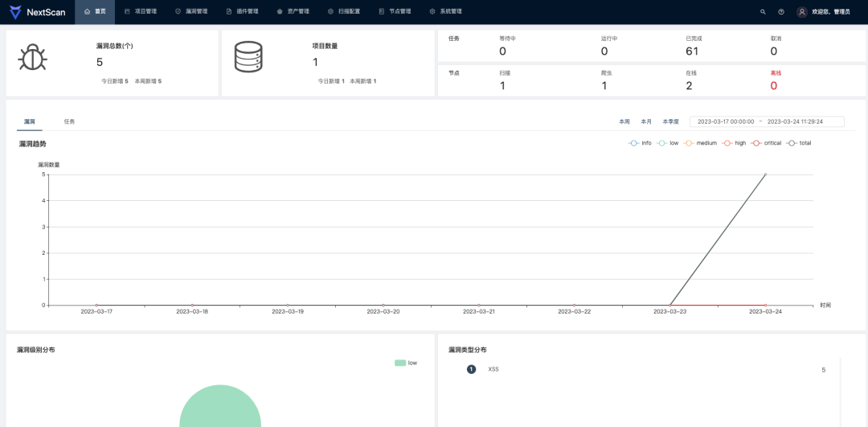
Task: Click 今日新增 1 in project card
Action: [x=331, y=81]
